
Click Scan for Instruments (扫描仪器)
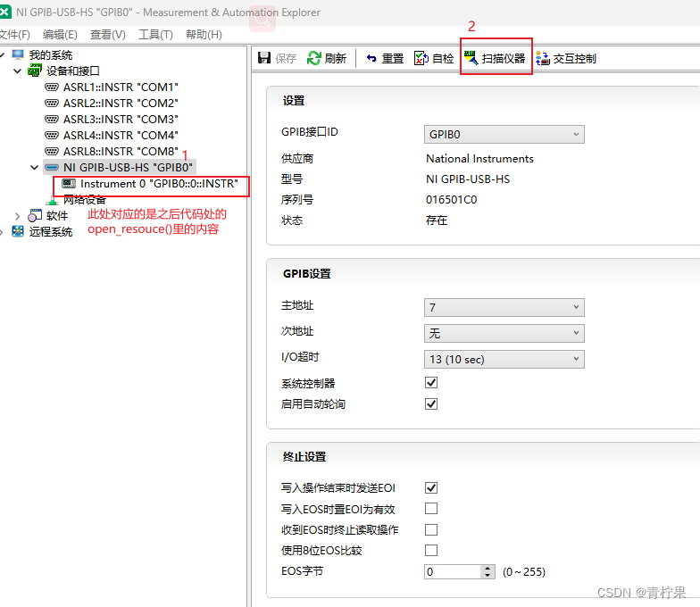495,58
